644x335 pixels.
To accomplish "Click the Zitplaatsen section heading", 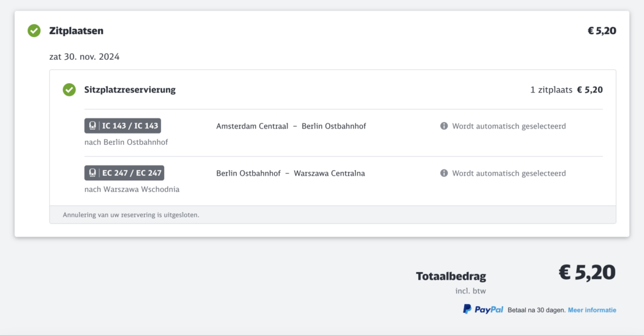I will 76,31.
